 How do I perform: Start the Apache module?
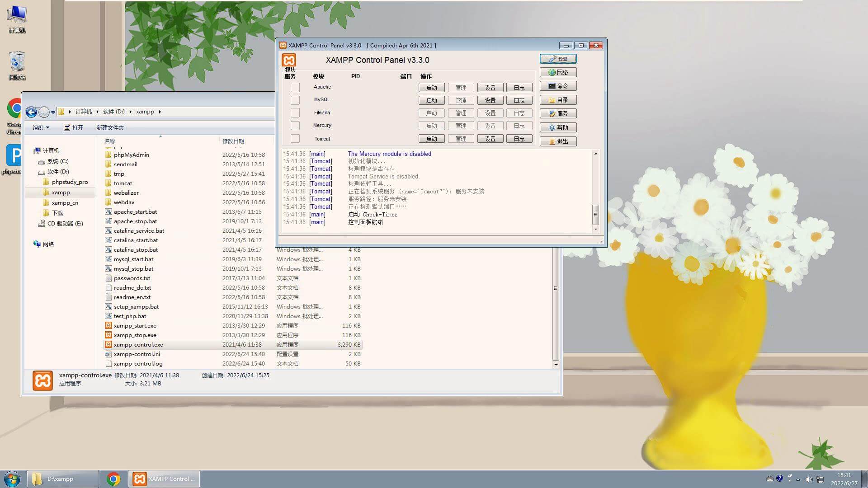[x=432, y=88]
